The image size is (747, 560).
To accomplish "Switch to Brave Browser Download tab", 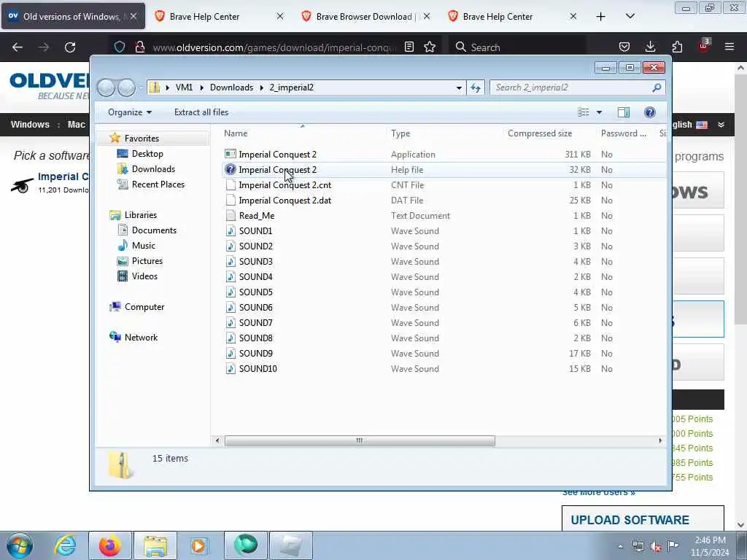I will [x=366, y=16].
